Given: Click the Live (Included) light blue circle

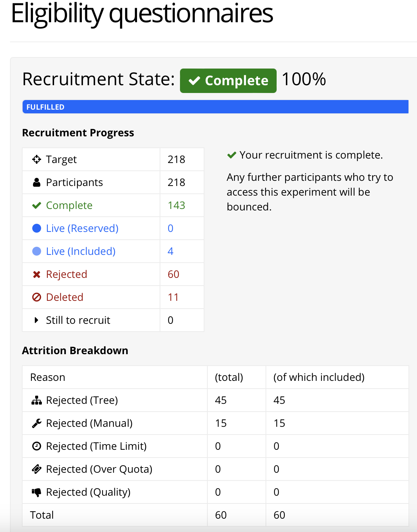Looking at the screenshot, I should tap(37, 251).
